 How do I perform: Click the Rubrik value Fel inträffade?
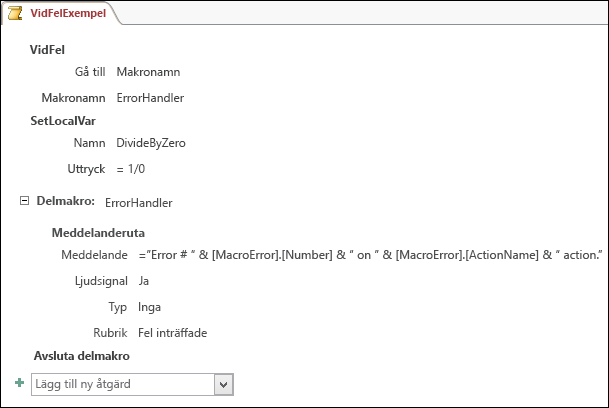pos(173,333)
